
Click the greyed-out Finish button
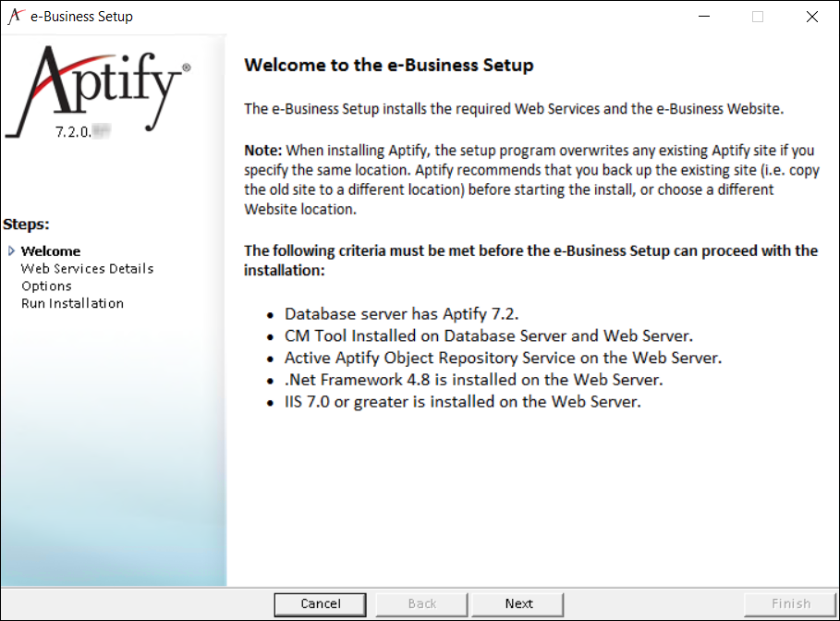(790, 603)
